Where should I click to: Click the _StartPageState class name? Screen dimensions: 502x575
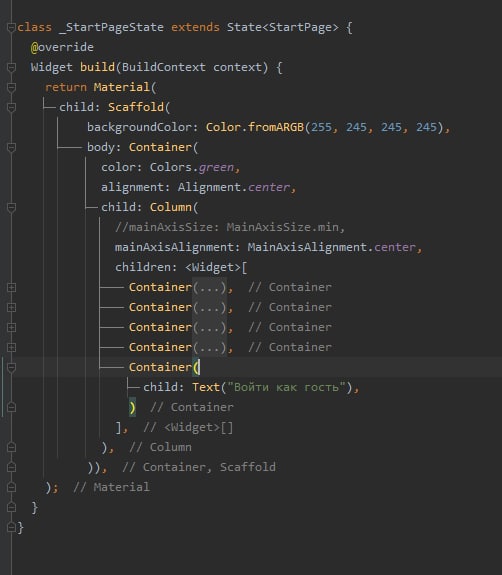tap(111, 28)
